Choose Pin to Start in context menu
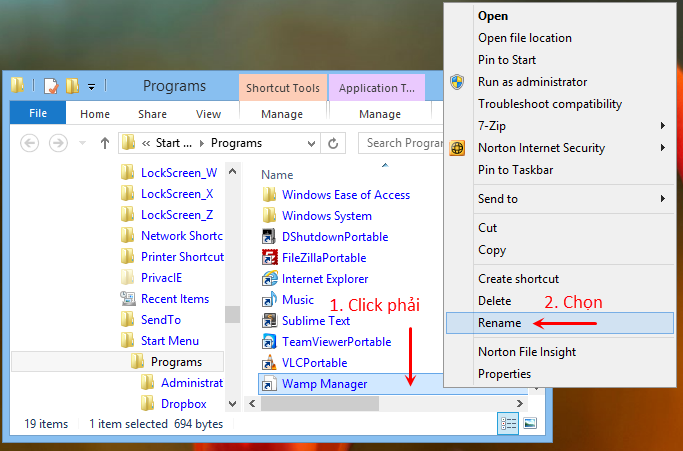Viewport: 683px width, 451px height. click(507, 60)
